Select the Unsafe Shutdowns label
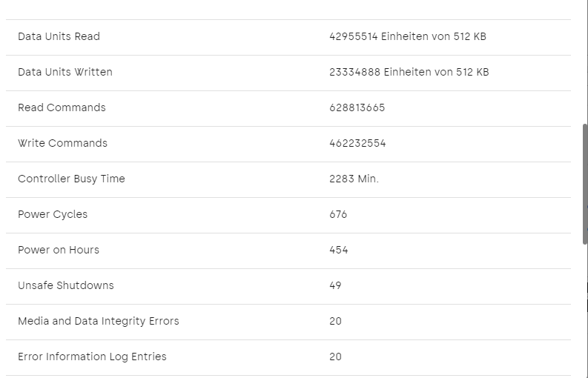Viewport: 588px width, 378px height. click(x=66, y=285)
